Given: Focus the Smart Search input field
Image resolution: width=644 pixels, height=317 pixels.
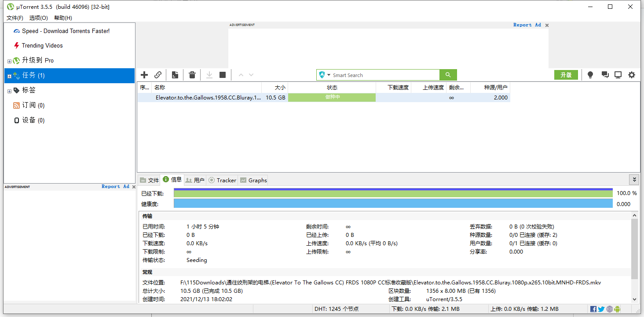Looking at the screenshot, I should pyautogui.click(x=385, y=75).
